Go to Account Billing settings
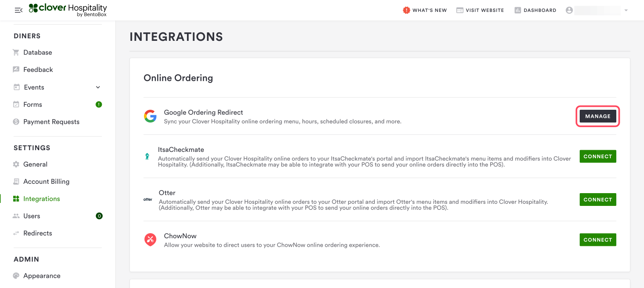Screen dimensions: 644x288 (x=46, y=182)
